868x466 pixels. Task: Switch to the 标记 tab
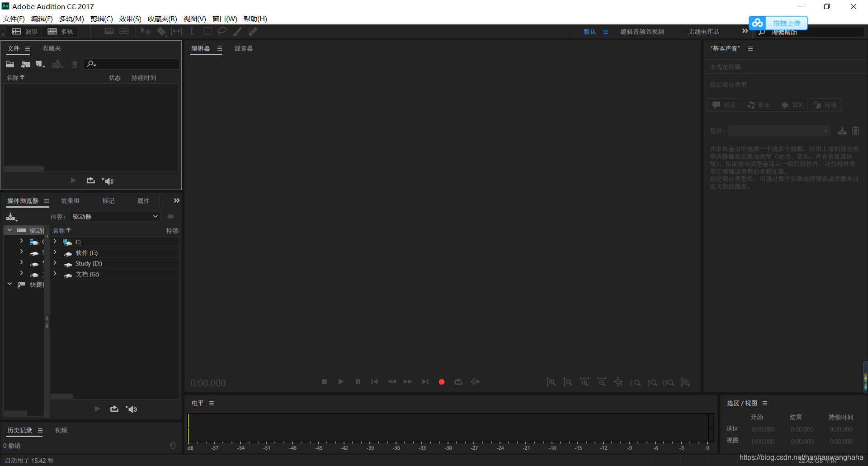point(108,201)
